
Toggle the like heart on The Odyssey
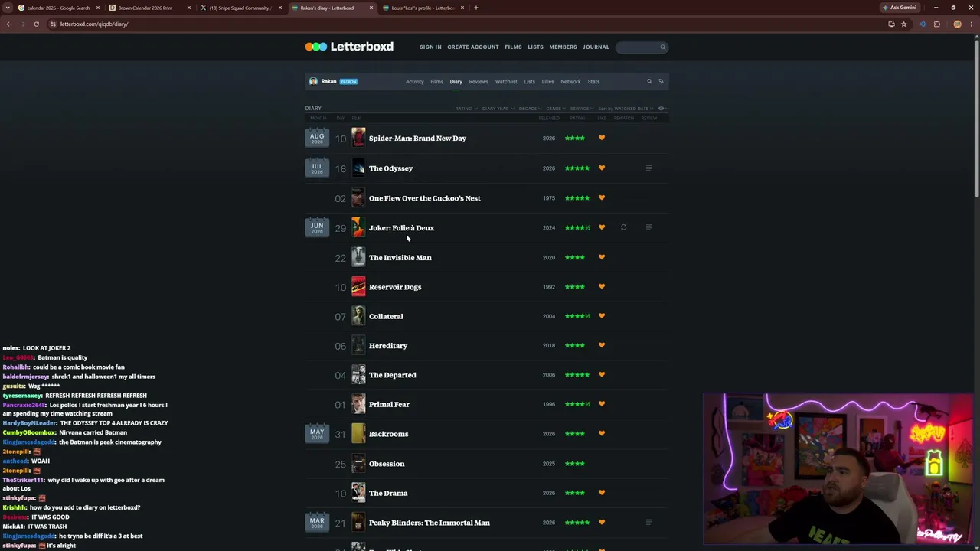[602, 168]
